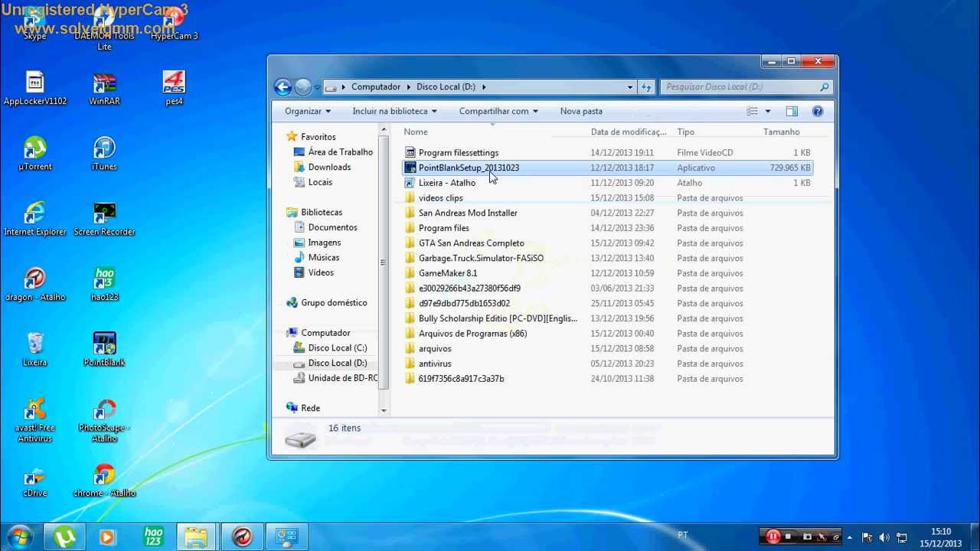The image size is (980, 551).
Task: Select Disco Local (C:) in navigation pane
Action: tap(337, 348)
